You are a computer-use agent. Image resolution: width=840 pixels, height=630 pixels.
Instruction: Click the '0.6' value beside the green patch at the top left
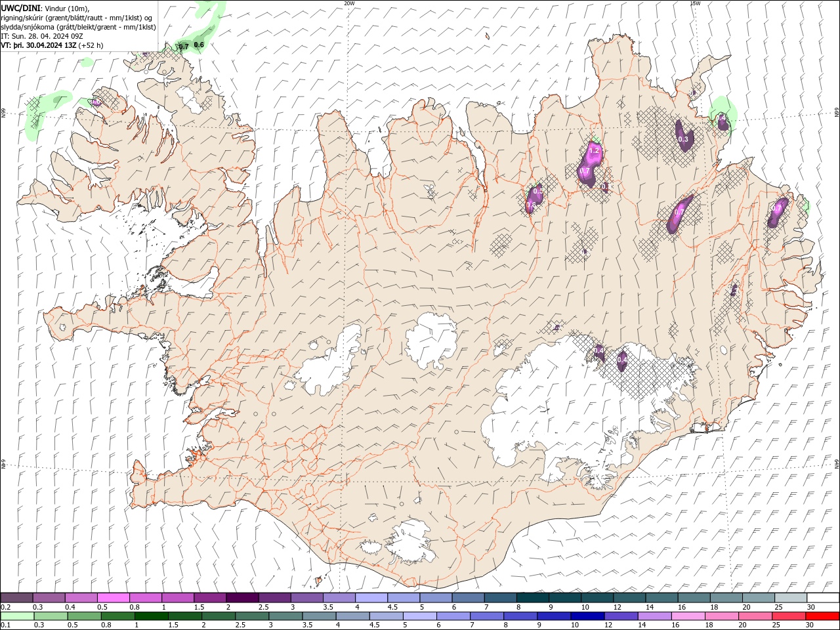[199, 45]
